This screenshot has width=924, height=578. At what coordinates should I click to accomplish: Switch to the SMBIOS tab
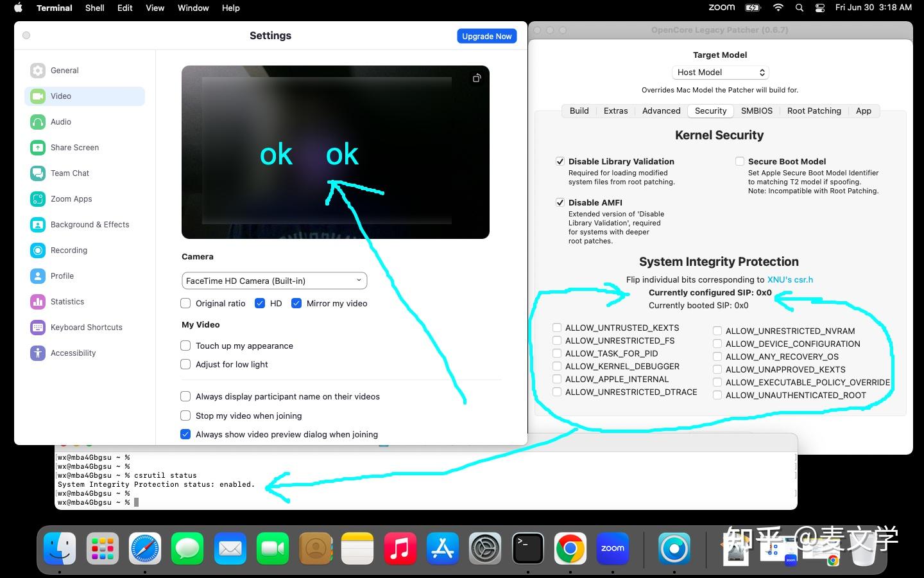(x=757, y=110)
